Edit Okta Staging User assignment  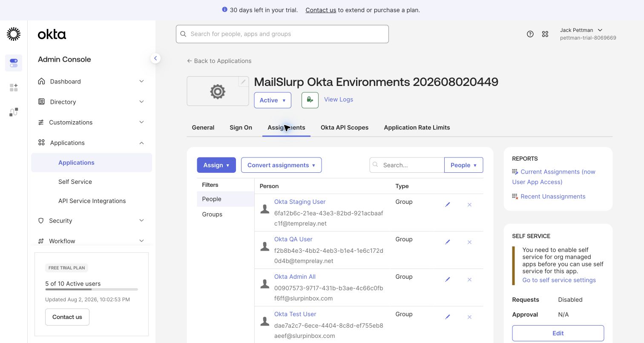click(x=448, y=205)
